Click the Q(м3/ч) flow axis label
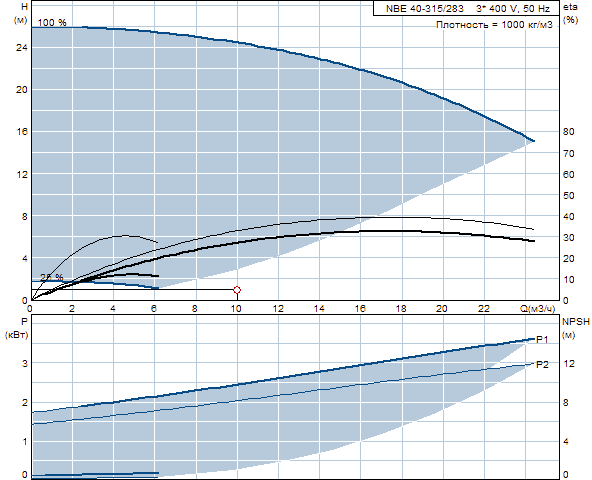The width and height of the screenshot is (592, 480). coord(538,309)
